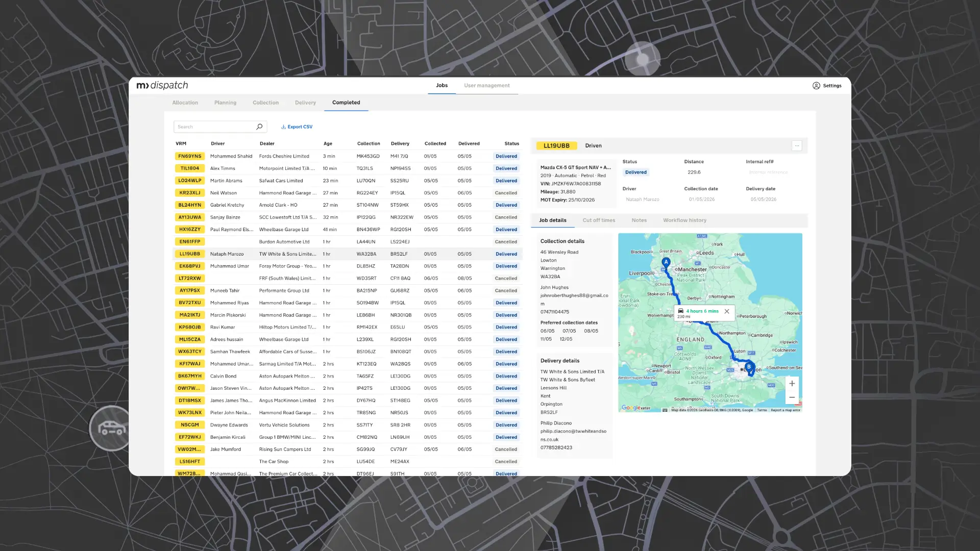This screenshot has width=980, height=551.
Task: Select job row WX63TCY
Action: [347, 352]
